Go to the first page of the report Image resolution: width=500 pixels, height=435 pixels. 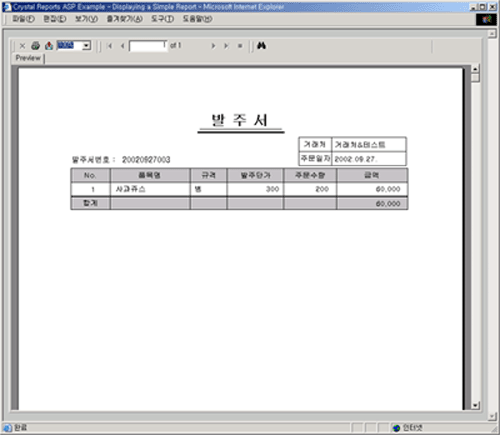click(x=110, y=46)
